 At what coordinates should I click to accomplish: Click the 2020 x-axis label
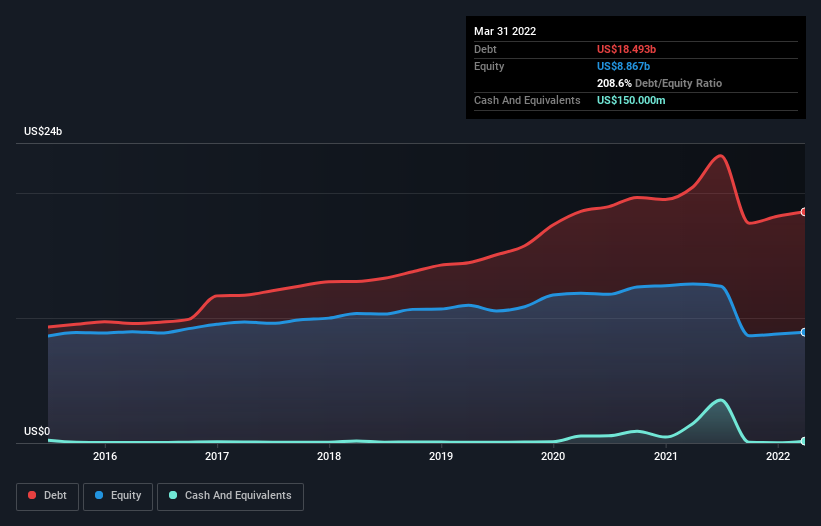tap(553, 456)
